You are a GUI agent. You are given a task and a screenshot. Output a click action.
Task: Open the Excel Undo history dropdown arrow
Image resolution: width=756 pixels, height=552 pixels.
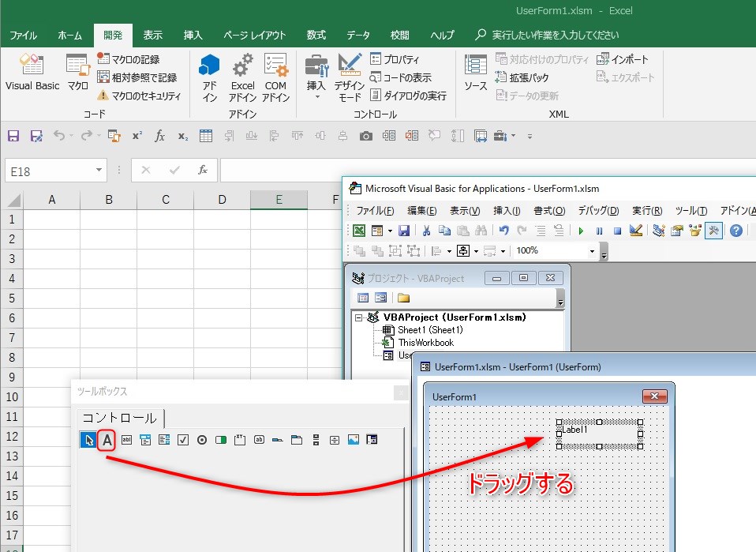(x=71, y=136)
